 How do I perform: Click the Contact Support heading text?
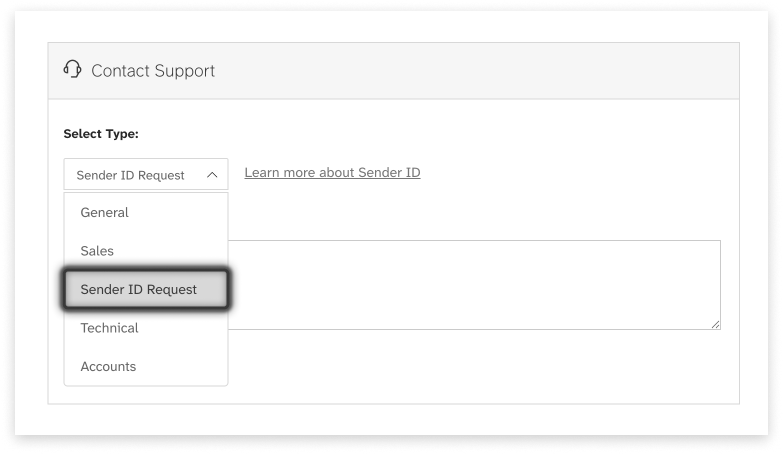coord(153,71)
